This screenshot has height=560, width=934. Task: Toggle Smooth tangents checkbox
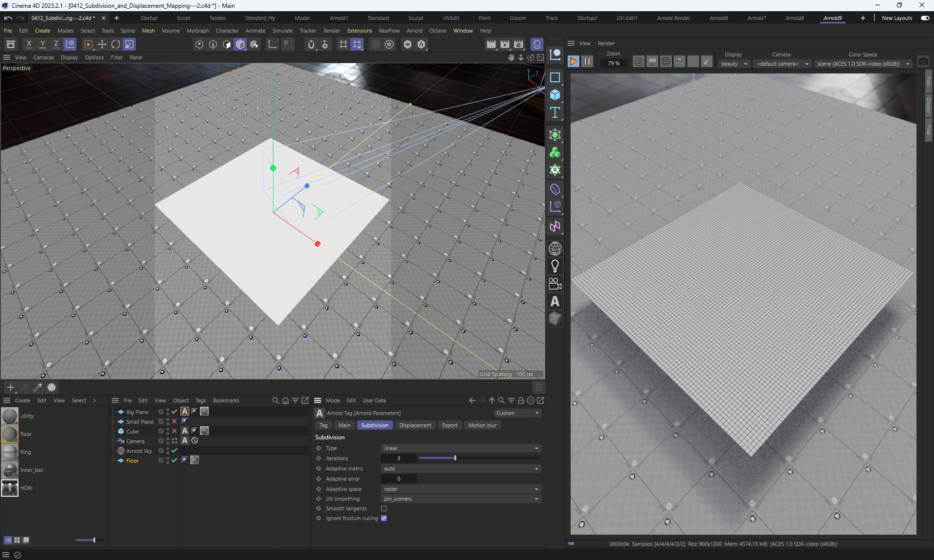384,508
